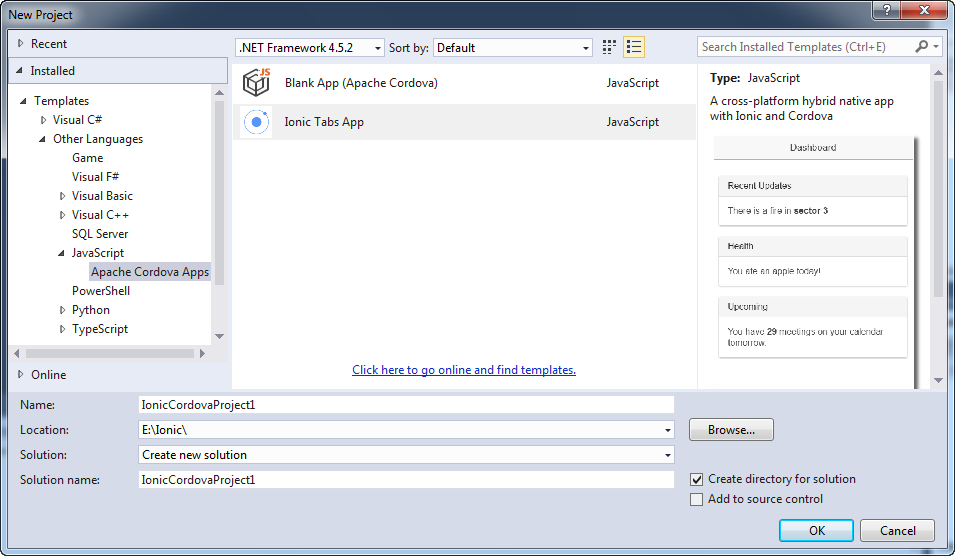This screenshot has width=955, height=556.
Task: Click details pane scroll up arrow
Action: click(939, 72)
